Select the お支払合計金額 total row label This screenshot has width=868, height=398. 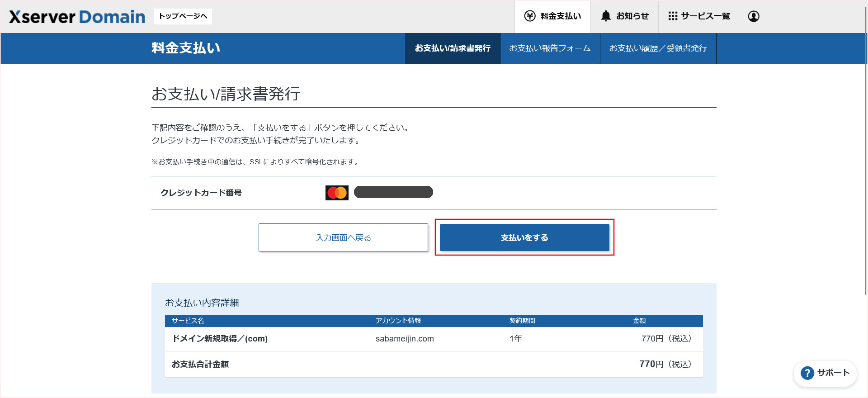200,364
